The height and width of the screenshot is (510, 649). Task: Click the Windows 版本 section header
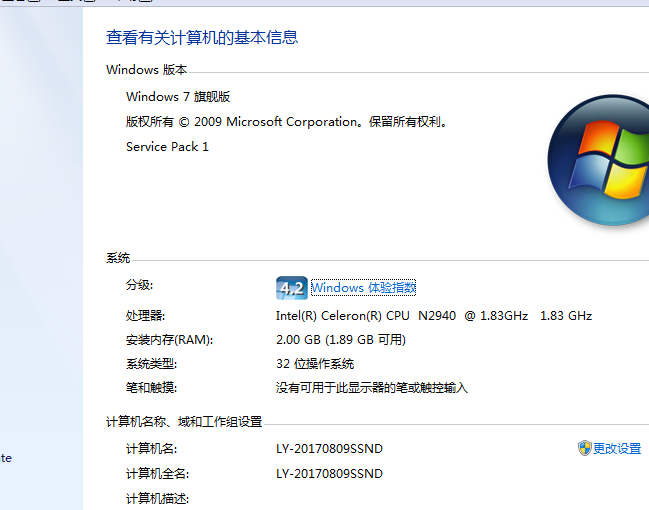(x=147, y=70)
